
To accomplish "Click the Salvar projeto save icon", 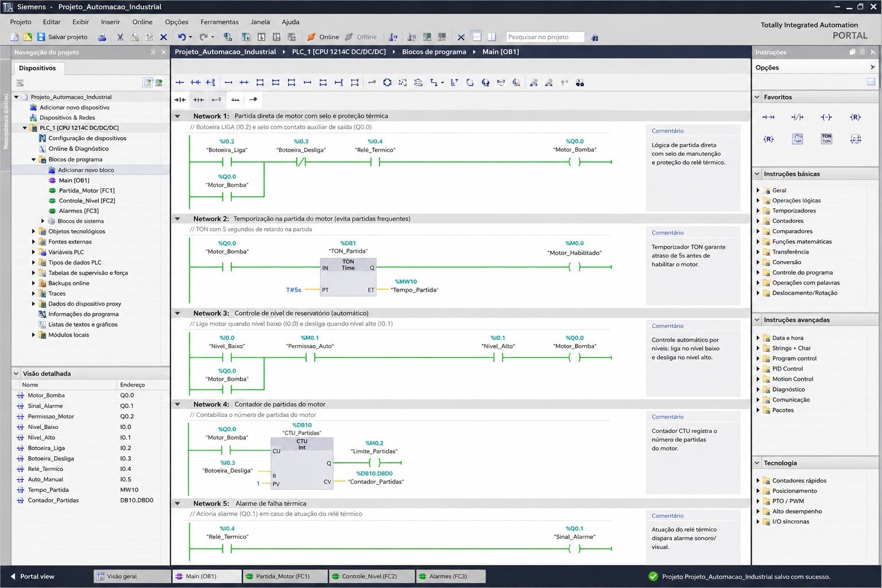I will tap(41, 37).
